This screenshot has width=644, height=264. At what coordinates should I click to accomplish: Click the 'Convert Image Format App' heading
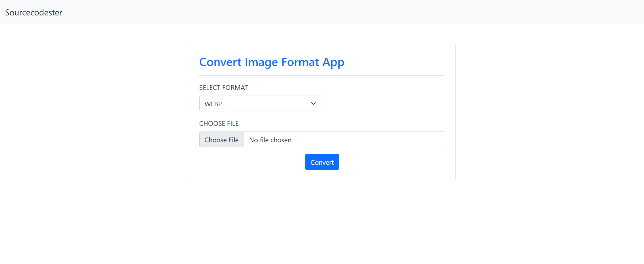tap(271, 62)
